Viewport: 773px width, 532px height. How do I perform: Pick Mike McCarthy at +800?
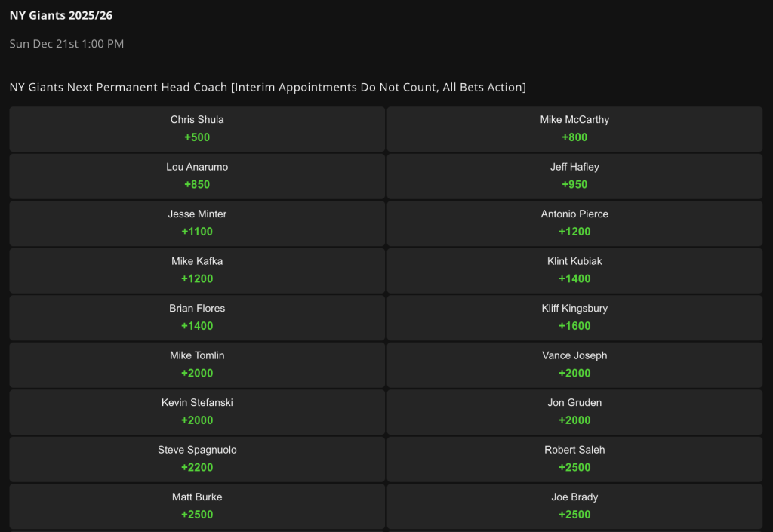[574, 129]
